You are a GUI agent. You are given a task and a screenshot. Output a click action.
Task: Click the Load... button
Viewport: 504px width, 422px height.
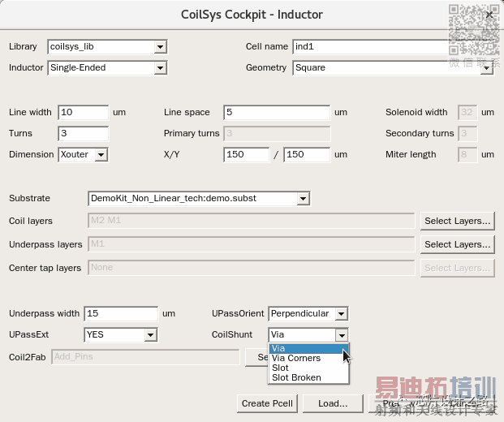333,403
